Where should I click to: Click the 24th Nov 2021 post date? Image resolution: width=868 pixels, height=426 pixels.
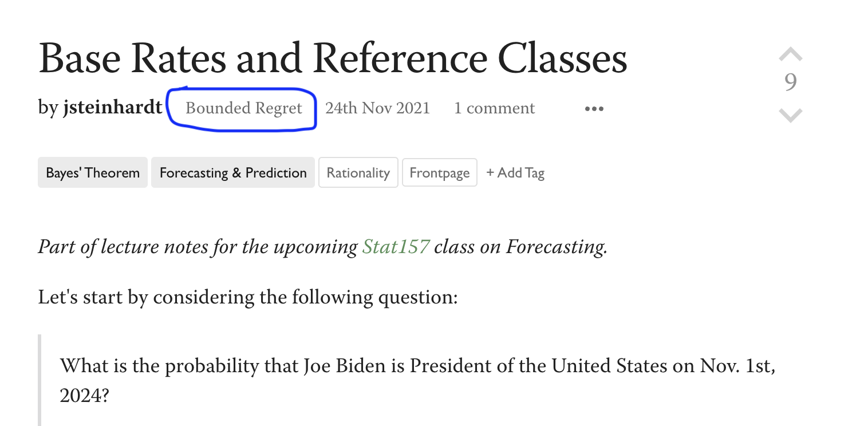(377, 108)
